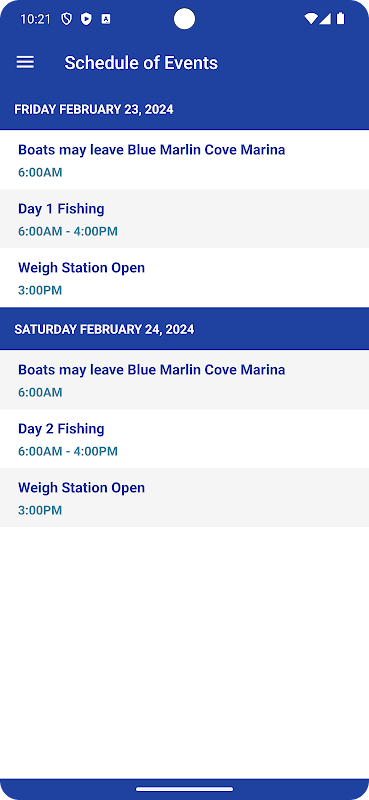Tap the 10:21 clock in status bar

(x=36, y=19)
